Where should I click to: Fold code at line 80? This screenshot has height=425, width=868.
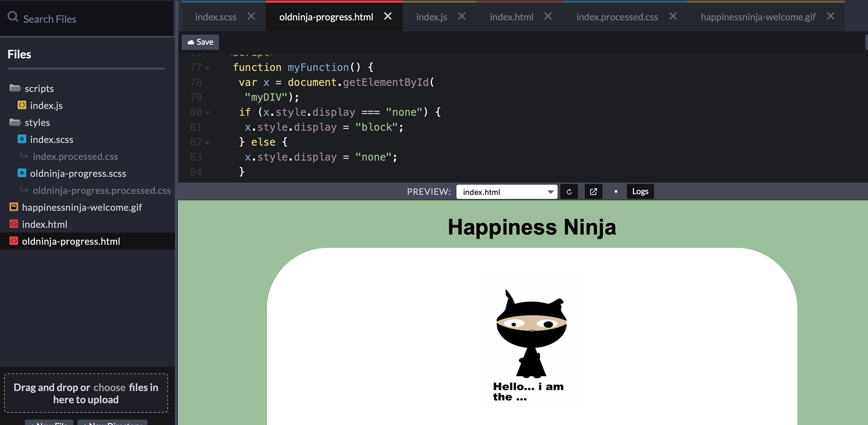(208, 113)
